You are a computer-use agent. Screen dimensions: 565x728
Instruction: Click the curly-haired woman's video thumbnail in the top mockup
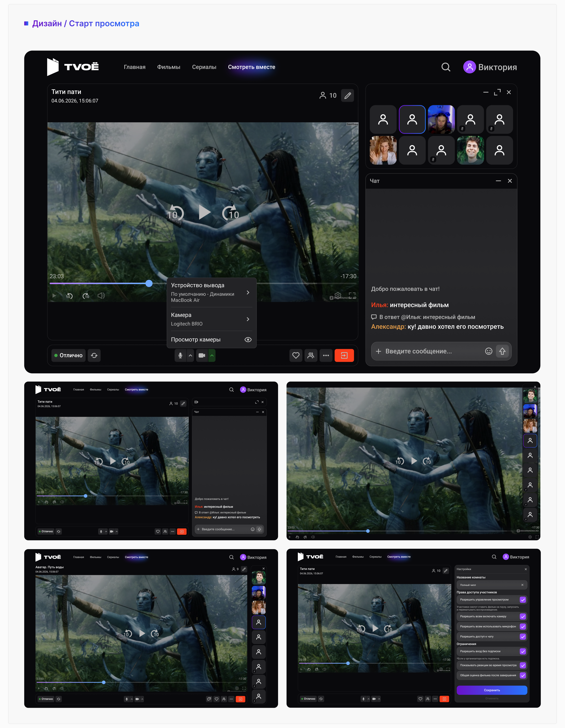(x=383, y=150)
